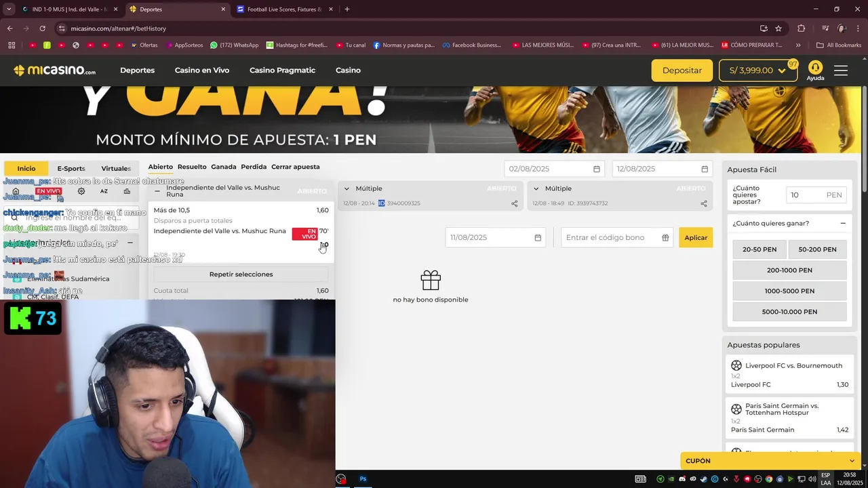Collapse the Independiente del Valle bet card
This screenshot has height=488, width=868.
[x=157, y=191]
